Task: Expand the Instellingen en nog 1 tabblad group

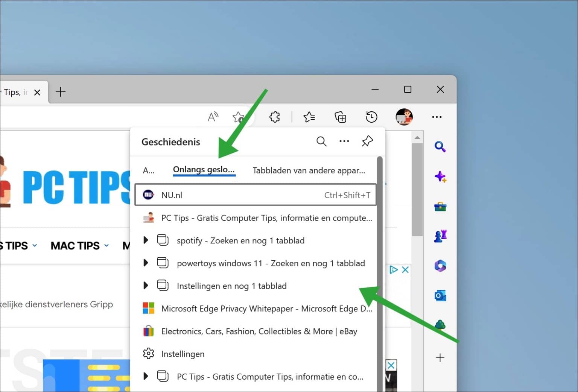Action: tap(146, 286)
